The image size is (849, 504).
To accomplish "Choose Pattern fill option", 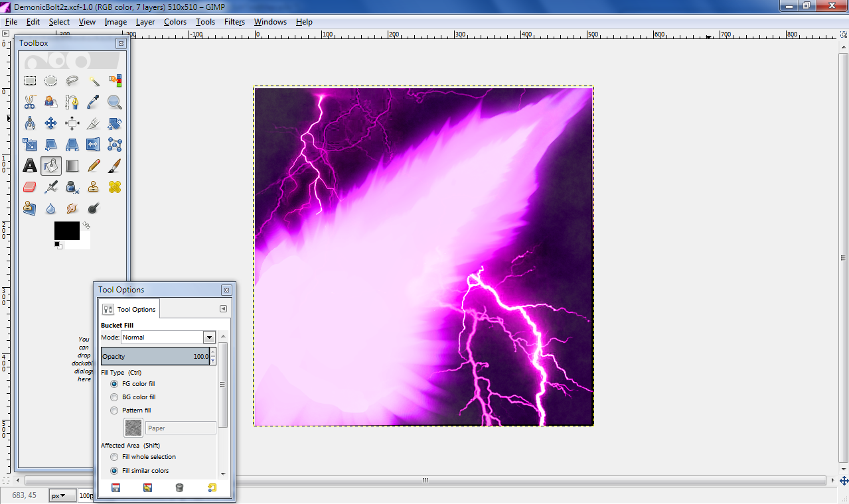I will 131,410.
